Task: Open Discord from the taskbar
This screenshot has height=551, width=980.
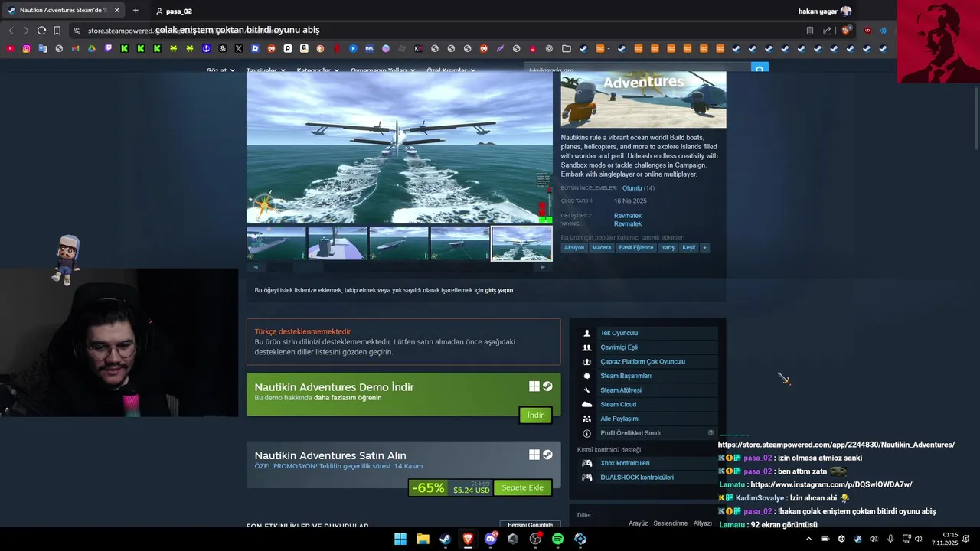Action: click(x=491, y=539)
